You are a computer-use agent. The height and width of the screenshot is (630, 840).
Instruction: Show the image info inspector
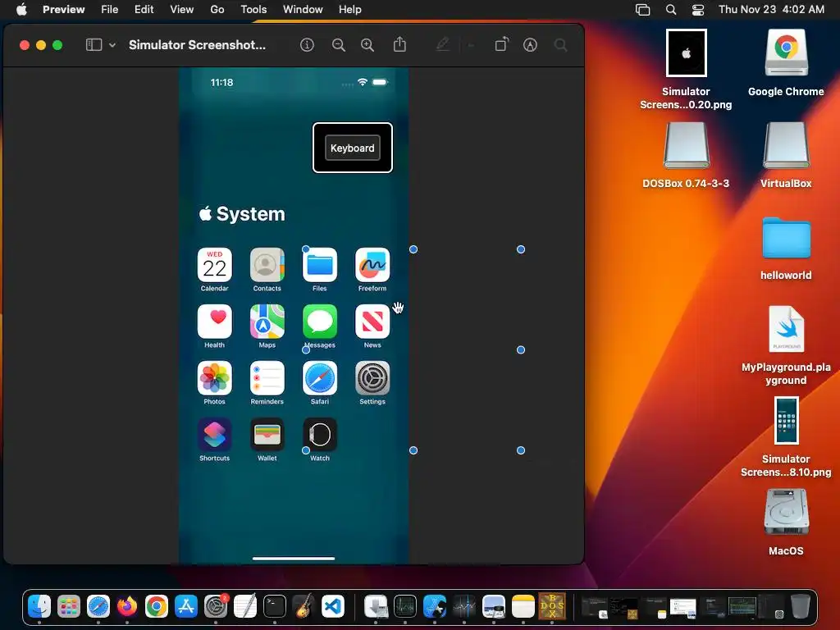click(x=307, y=45)
